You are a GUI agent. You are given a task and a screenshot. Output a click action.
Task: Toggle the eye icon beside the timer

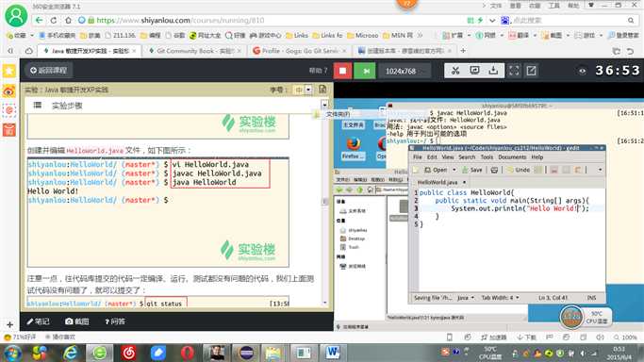[x=582, y=71]
